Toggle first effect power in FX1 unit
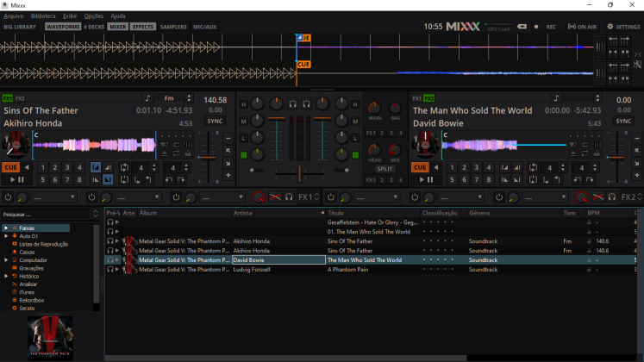 click(x=8, y=197)
